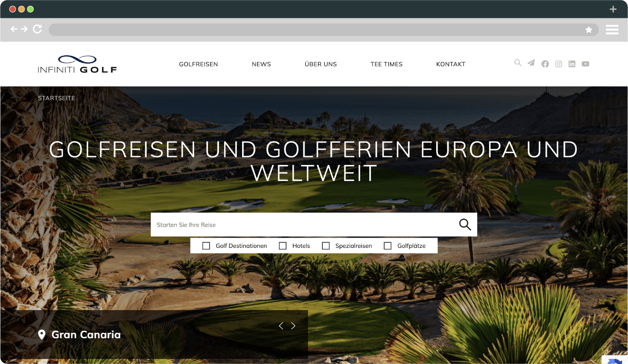This screenshot has height=364, width=628.
Task: Click the STARTSEITE breadcrumb link
Action: click(x=56, y=98)
